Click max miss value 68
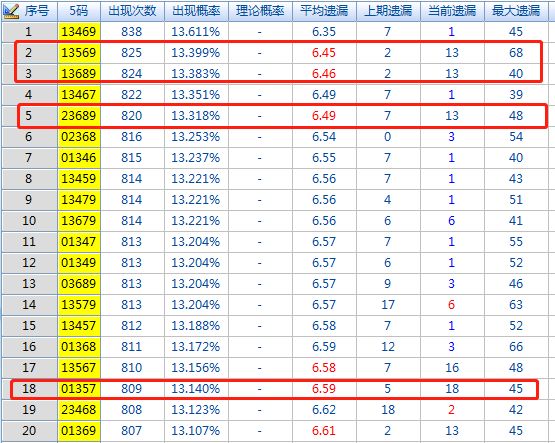 pos(516,53)
